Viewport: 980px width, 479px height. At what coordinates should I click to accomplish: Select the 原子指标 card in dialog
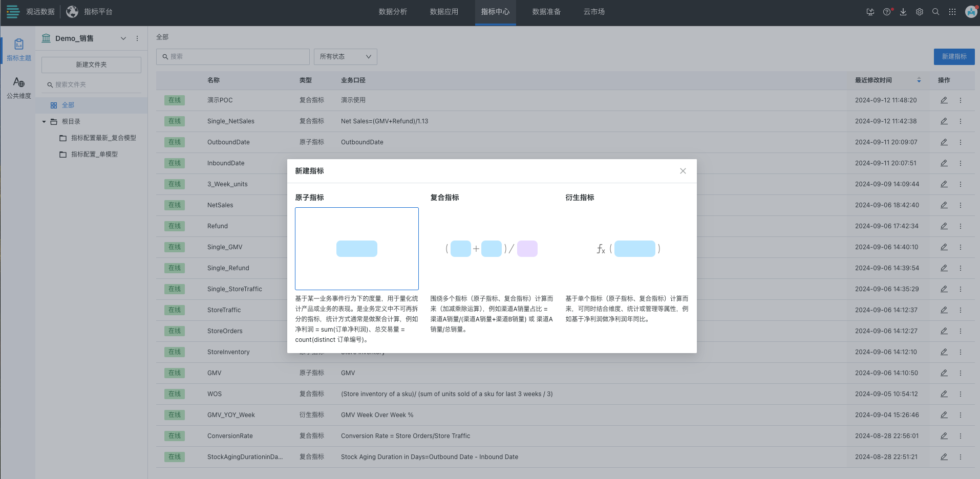pos(357,249)
